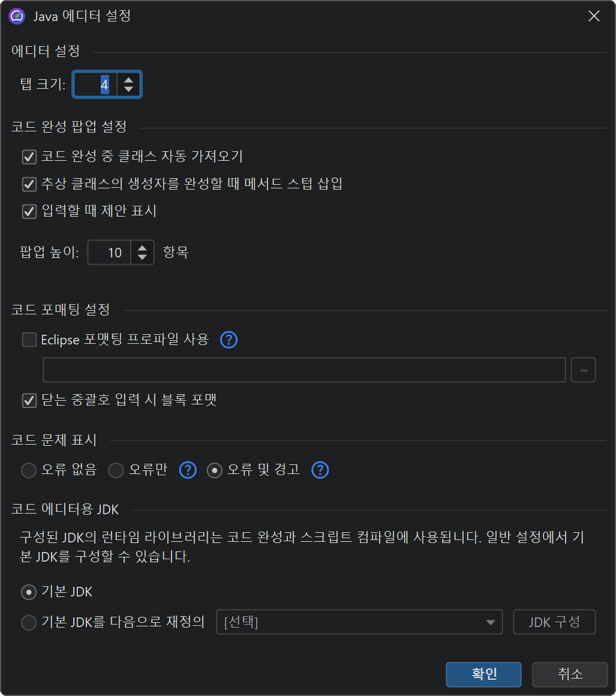Click help icon beside Eclipse 포맷팅 프로파일 사용
Image resolution: width=616 pixels, height=696 pixels.
pyautogui.click(x=229, y=340)
